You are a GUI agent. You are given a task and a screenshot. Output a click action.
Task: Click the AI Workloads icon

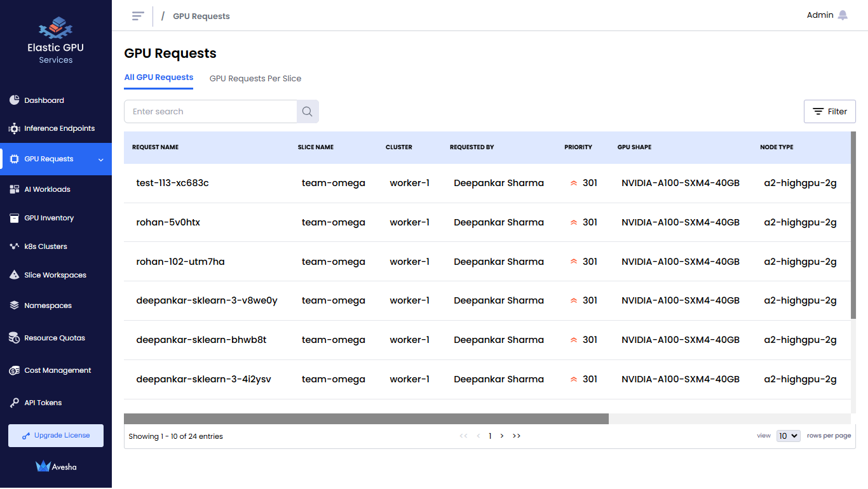[x=15, y=189]
